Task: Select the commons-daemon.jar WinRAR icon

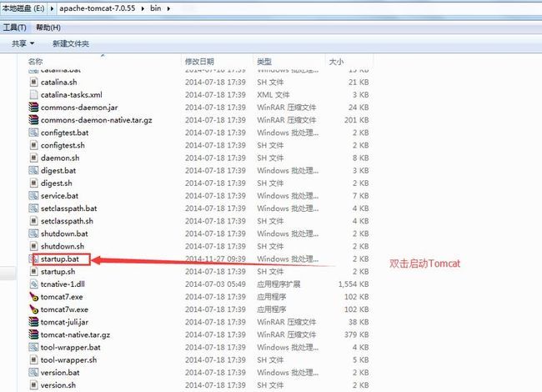Action: click(x=33, y=107)
